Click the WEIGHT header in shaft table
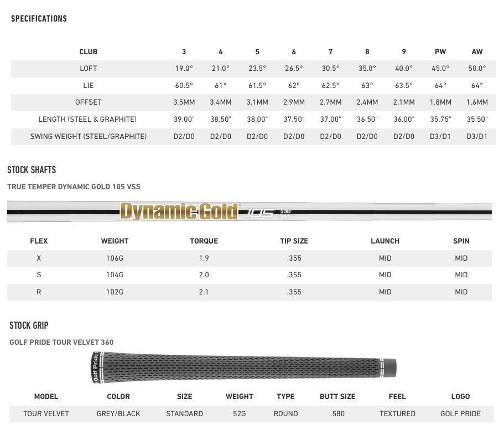Screen dimensions: 504x440 (x=115, y=241)
